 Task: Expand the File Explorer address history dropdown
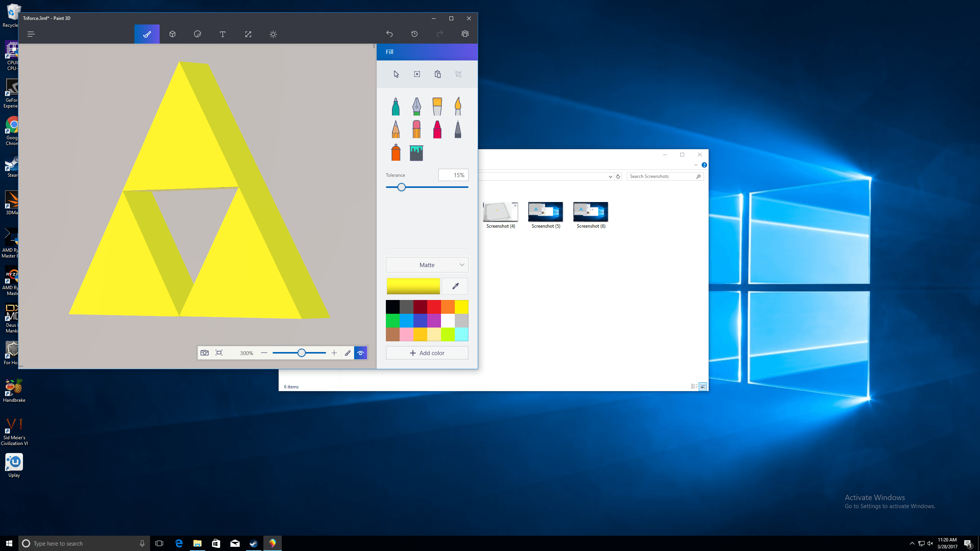(610, 176)
